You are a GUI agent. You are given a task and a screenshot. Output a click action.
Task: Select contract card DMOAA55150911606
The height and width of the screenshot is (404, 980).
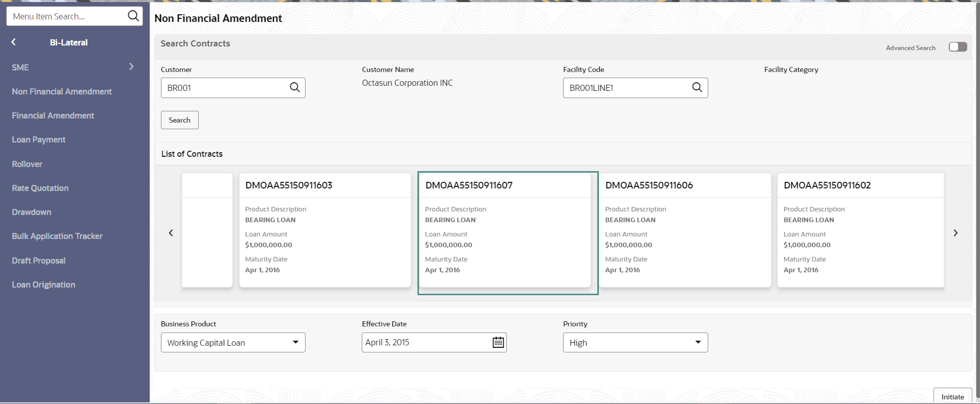pos(685,230)
